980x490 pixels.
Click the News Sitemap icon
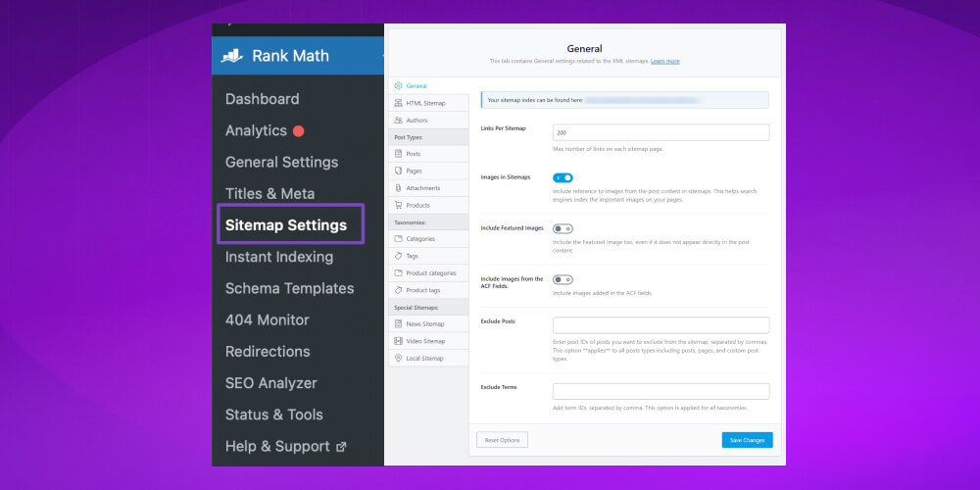click(x=398, y=323)
